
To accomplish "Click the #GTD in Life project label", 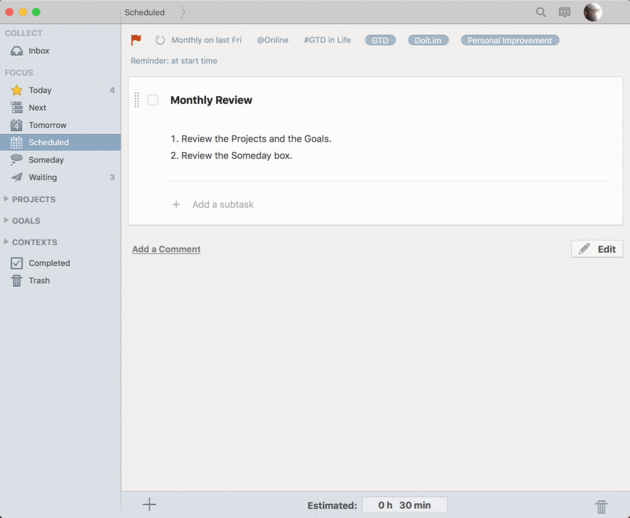I will coord(327,40).
